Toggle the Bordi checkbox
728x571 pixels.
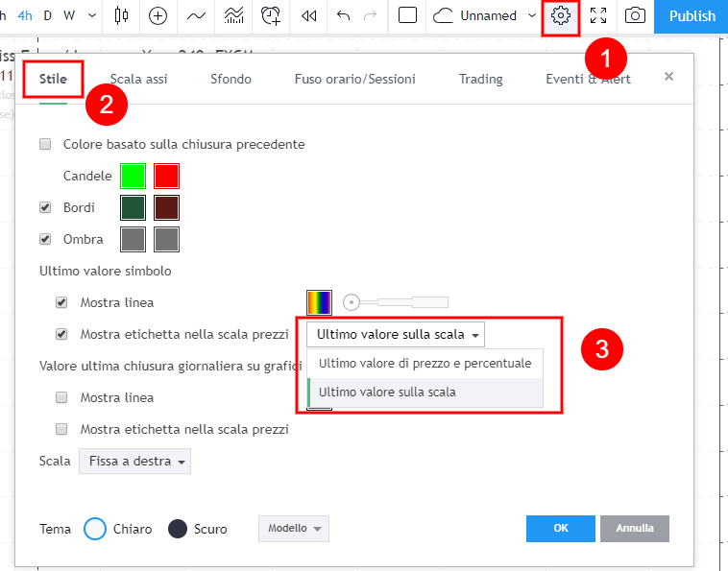point(45,207)
